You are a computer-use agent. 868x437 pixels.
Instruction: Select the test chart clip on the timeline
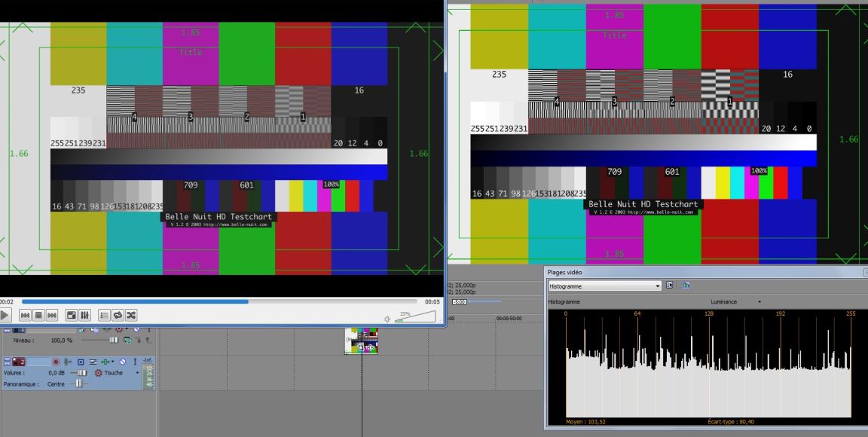(x=362, y=341)
